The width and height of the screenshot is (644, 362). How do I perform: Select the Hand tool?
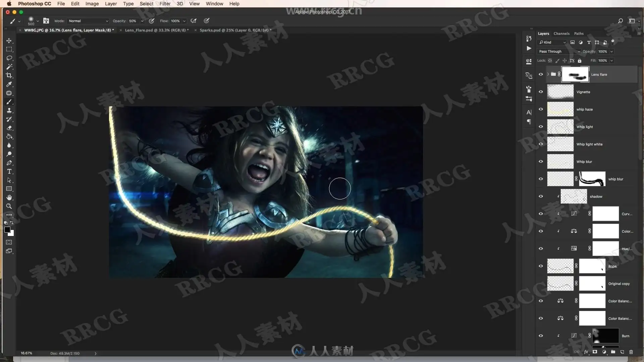tap(9, 197)
